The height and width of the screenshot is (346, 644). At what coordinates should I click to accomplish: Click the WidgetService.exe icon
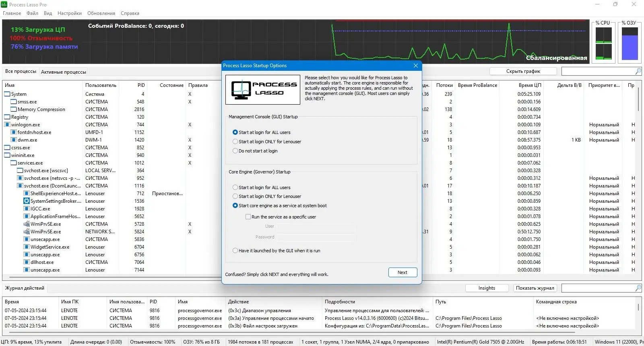[27, 247]
